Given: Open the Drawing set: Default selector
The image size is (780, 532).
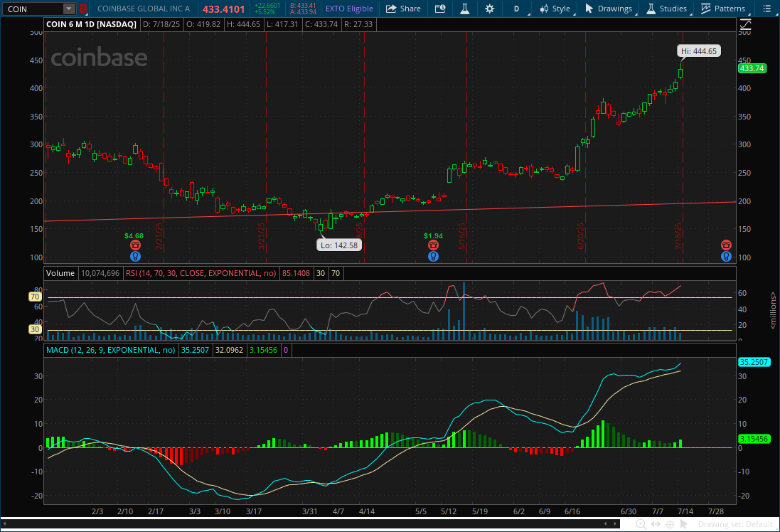Looking at the screenshot, I should click(735, 524).
